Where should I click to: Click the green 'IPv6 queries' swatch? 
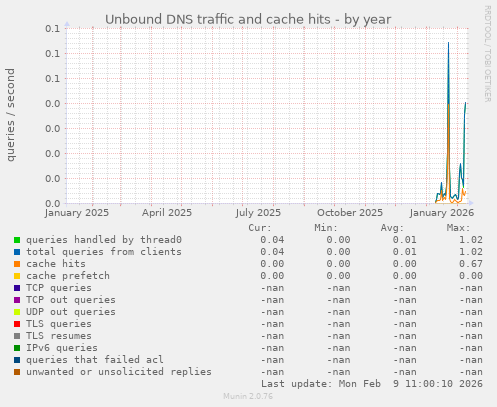pos(17,348)
